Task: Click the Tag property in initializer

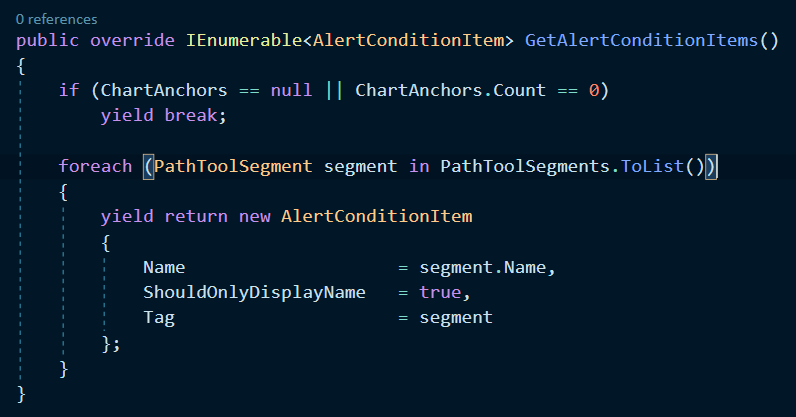Action: [x=159, y=318]
